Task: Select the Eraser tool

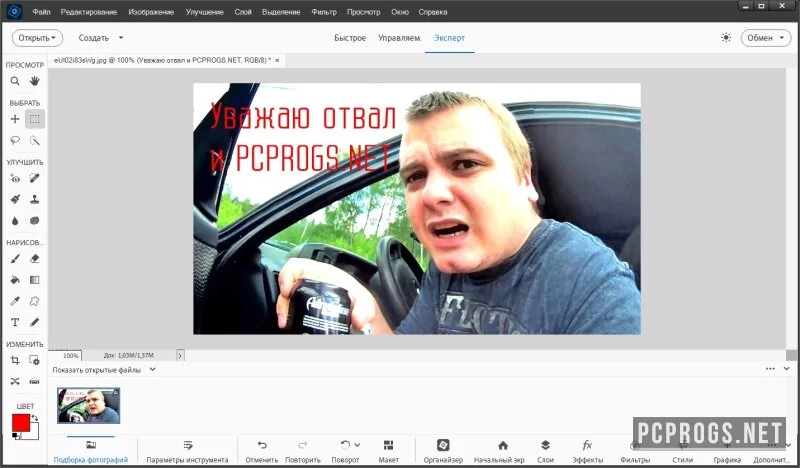Action: 34,259
